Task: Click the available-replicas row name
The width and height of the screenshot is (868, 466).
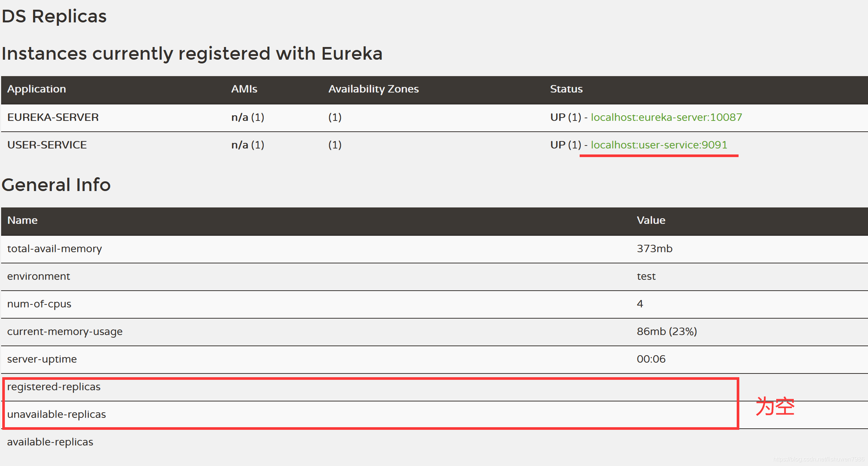Action: [x=50, y=442]
